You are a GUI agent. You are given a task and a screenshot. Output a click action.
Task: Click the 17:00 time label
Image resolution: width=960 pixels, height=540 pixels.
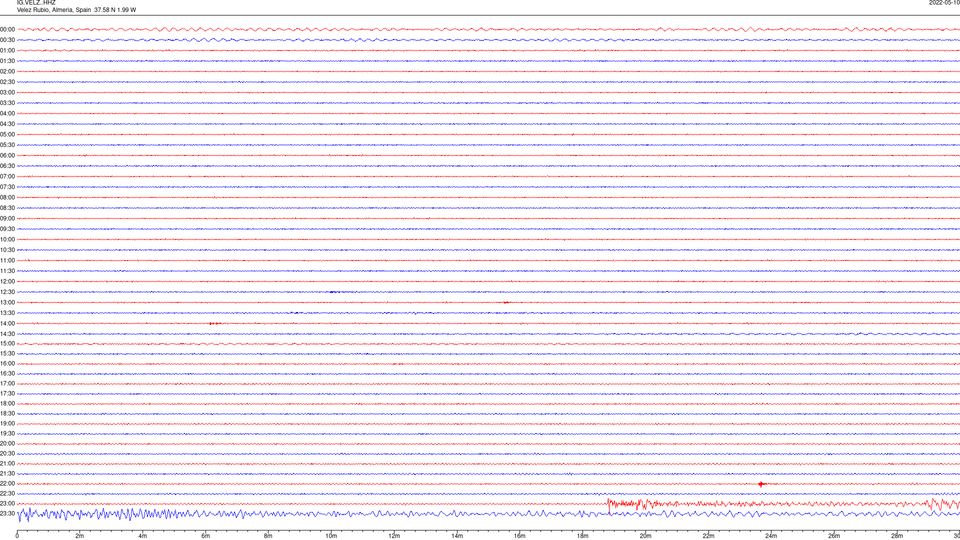7,384
